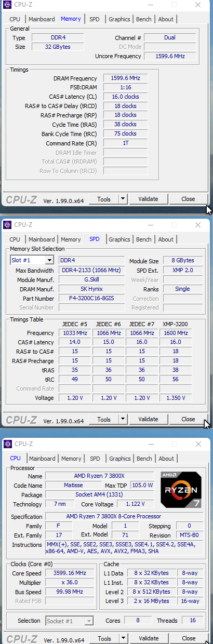Click the CPU-Z title icon in the processor info window
213x644 pixels.
[x=7, y=444]
